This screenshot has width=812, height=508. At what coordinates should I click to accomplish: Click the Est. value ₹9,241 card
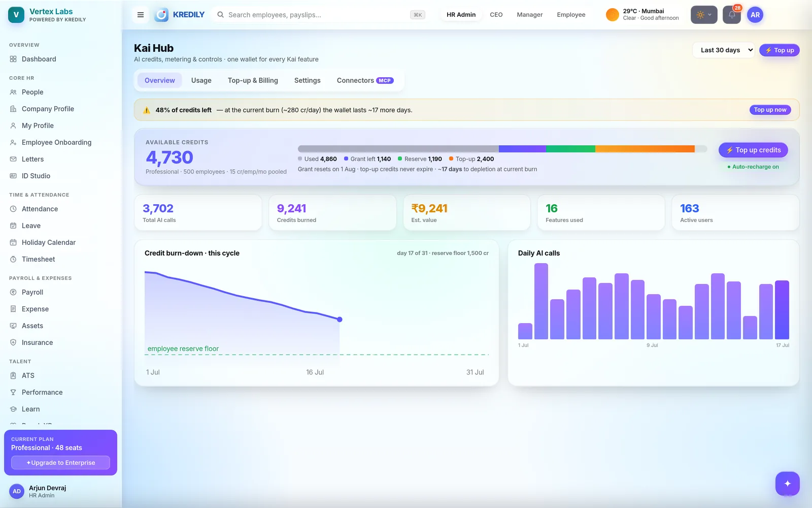coord(467,213)
